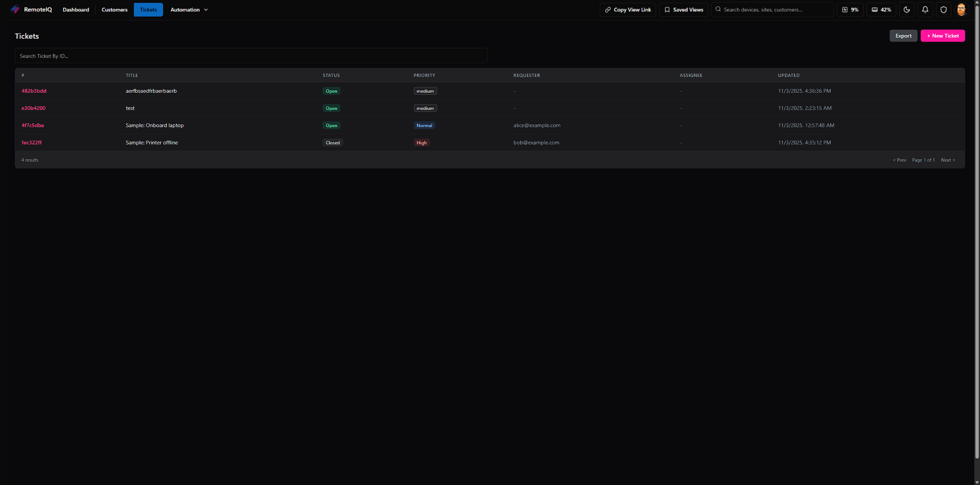Screen dimensions: 980x485
Task: Go to the Dashboard tab
Action: [76, 10]
